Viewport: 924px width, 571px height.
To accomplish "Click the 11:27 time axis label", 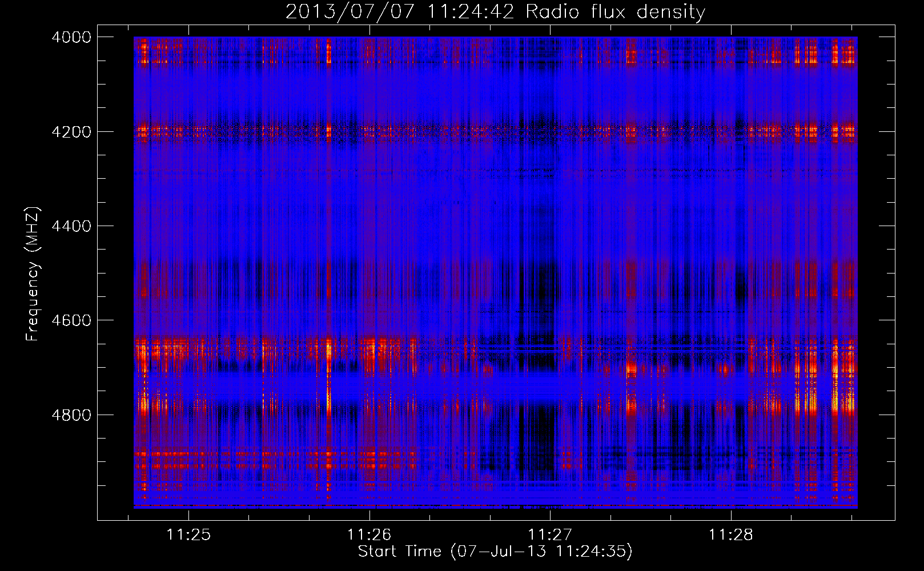I will (x=550, y=534).
